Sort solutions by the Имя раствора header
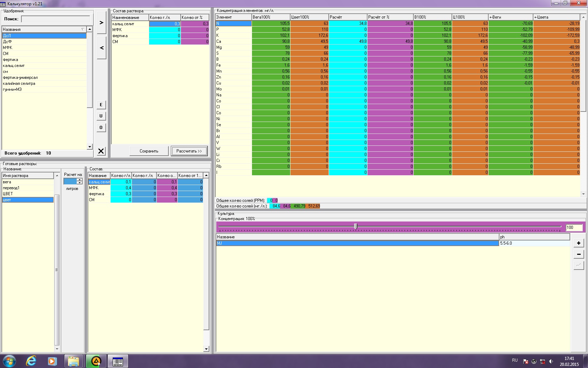 28,176
